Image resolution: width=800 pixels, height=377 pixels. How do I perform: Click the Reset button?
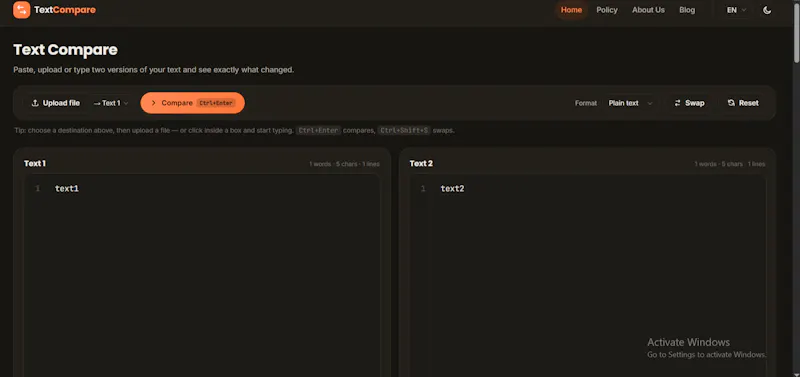pyautogui.click(x=743, y=103)
